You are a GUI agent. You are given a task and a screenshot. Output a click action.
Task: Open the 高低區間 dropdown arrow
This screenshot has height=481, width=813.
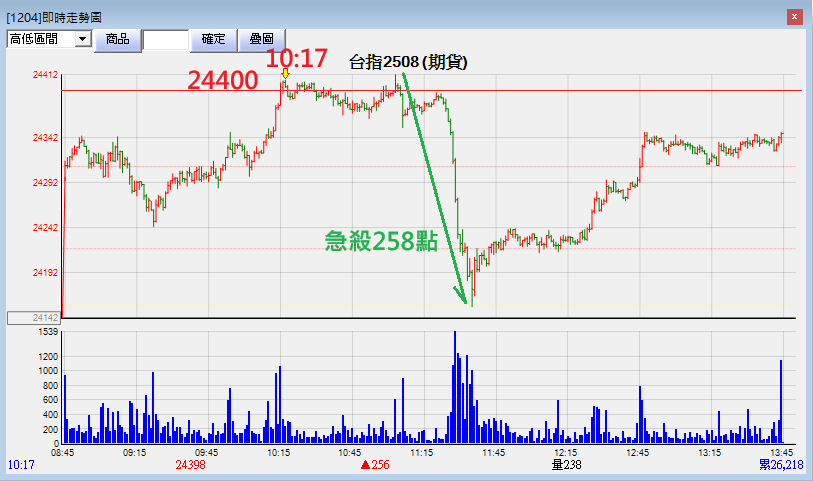(x=82, y=38)
